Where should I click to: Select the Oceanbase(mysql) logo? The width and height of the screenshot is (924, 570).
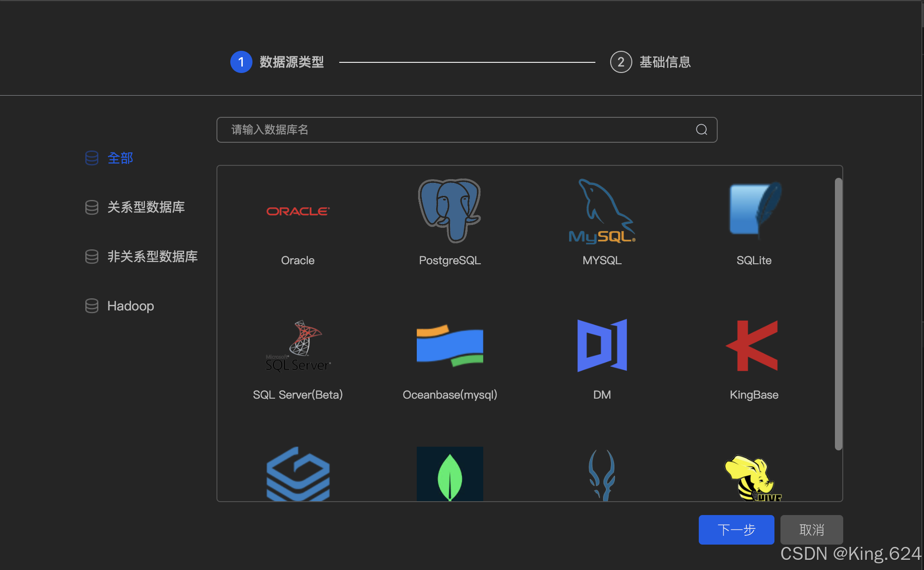pyautogui.click(x=450, y=346)
